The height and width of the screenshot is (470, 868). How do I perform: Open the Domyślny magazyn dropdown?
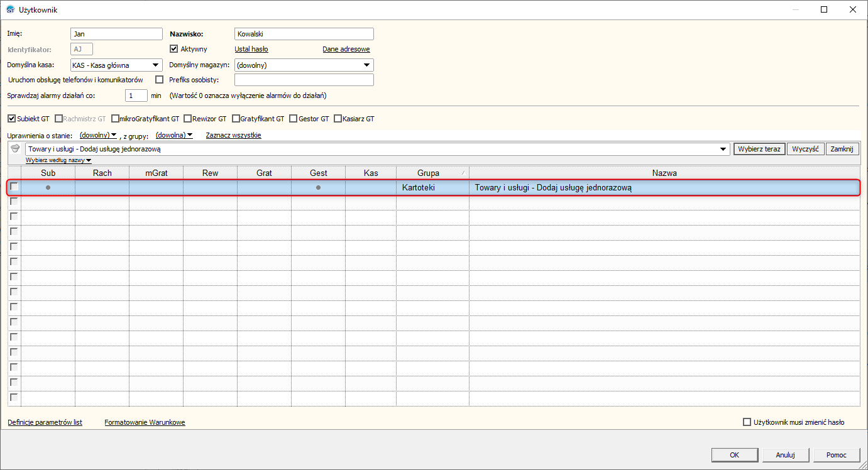coord(366,65)
